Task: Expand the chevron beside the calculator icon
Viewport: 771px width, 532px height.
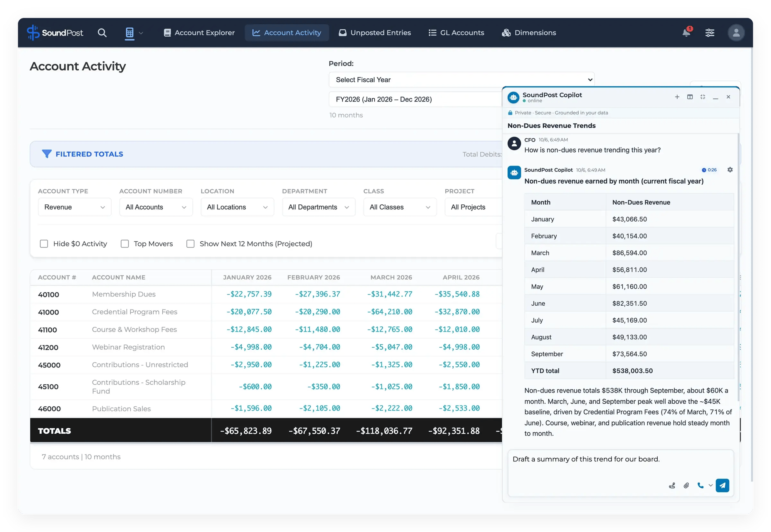Action: [141, 33]
